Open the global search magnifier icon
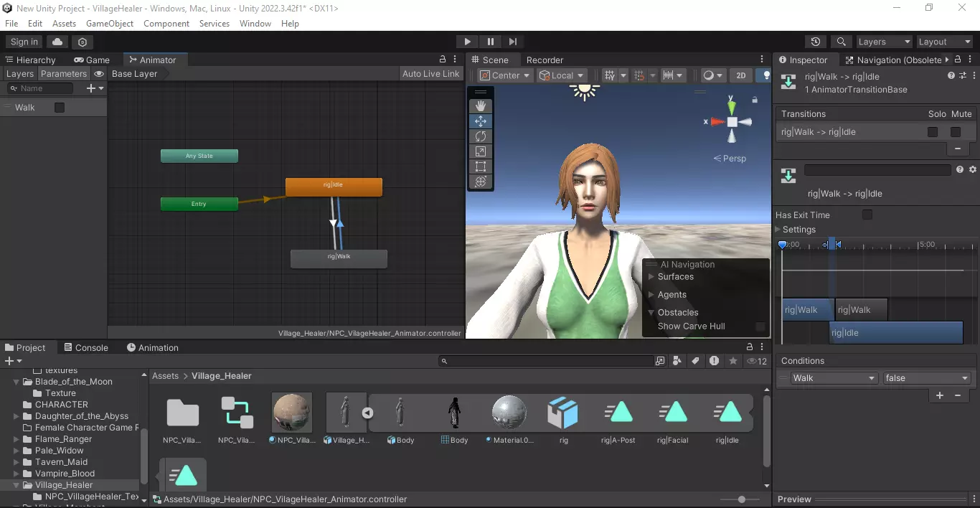 pyautogui.click(x=842, y=42)
